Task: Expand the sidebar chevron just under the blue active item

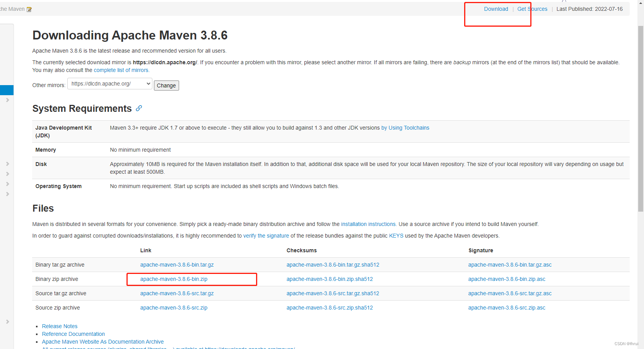Action: [x=7, y=100]
